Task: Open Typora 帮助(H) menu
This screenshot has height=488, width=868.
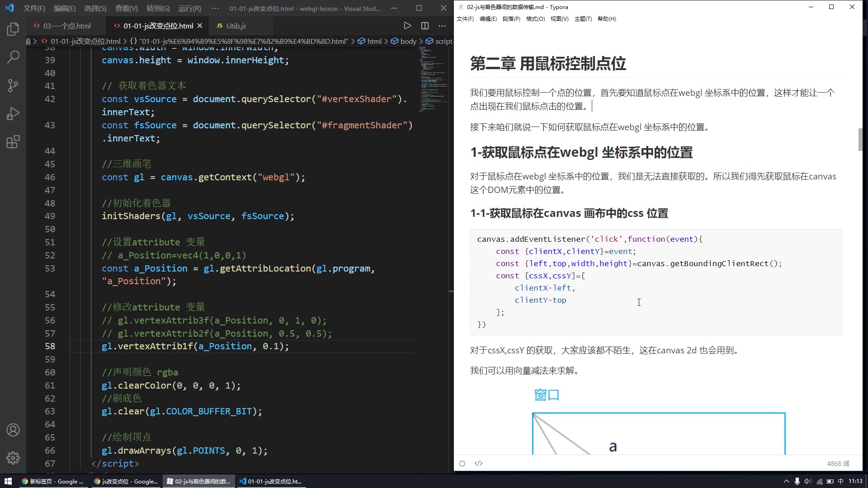Action: 607,19
